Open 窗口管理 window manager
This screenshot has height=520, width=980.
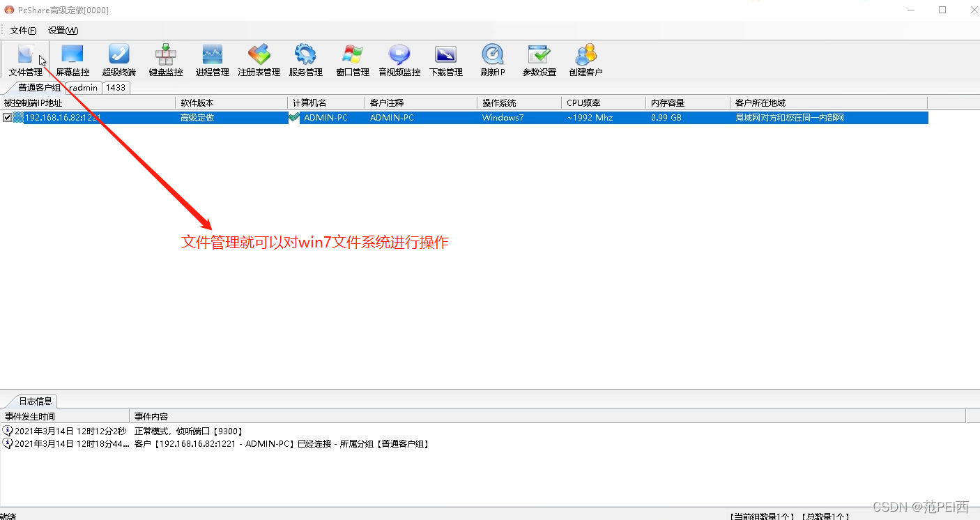(x=353, y=60)
